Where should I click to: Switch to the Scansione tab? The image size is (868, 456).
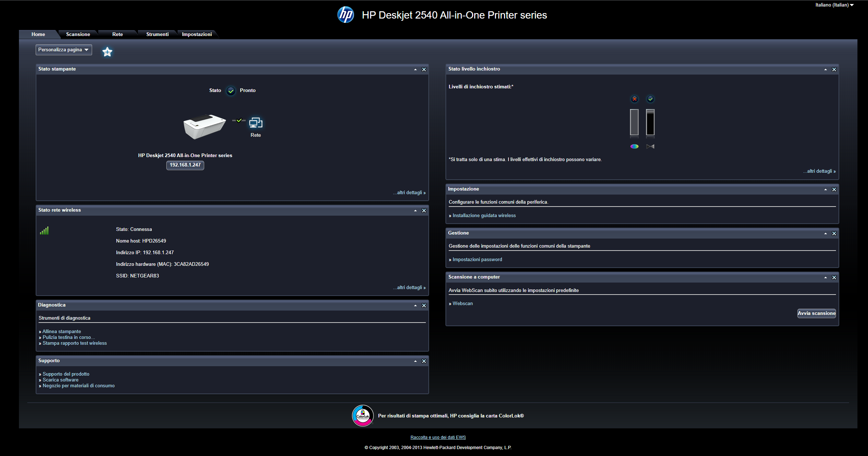pyautogui.click(x=78, y=34)
